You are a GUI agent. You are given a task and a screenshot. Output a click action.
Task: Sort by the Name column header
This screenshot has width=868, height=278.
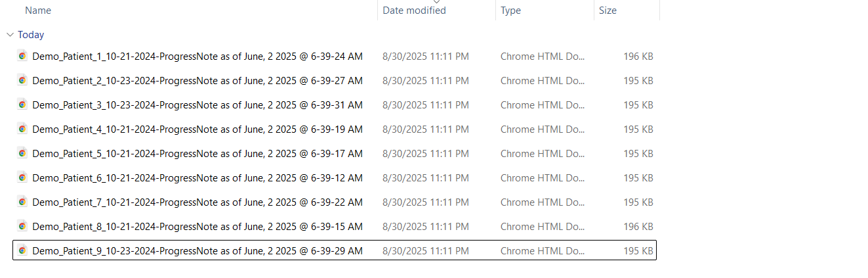click(38, 11)
